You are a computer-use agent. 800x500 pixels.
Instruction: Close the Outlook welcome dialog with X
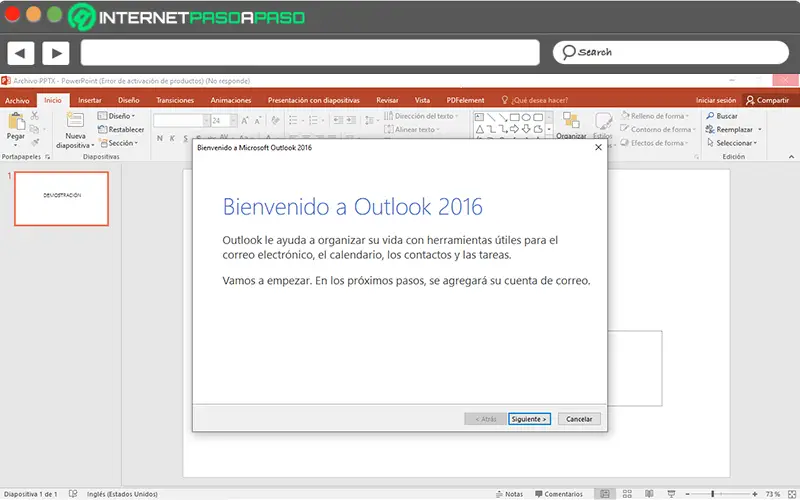[598, 147]
